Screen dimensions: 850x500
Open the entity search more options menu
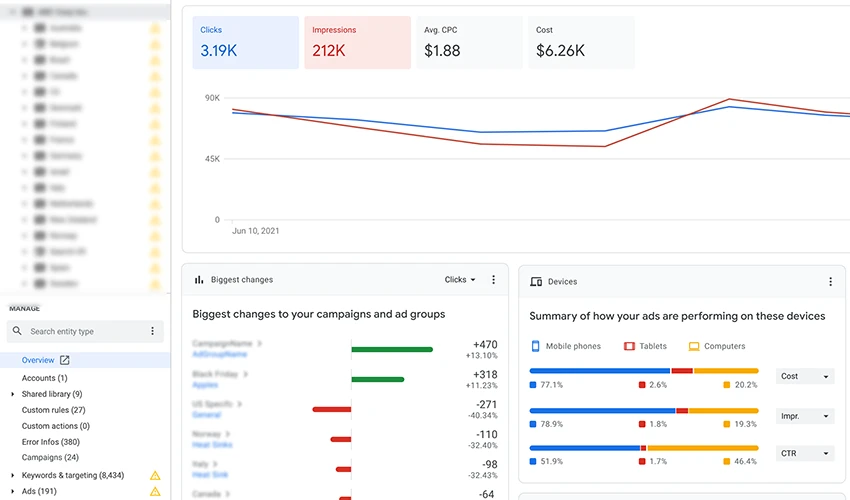152,331
